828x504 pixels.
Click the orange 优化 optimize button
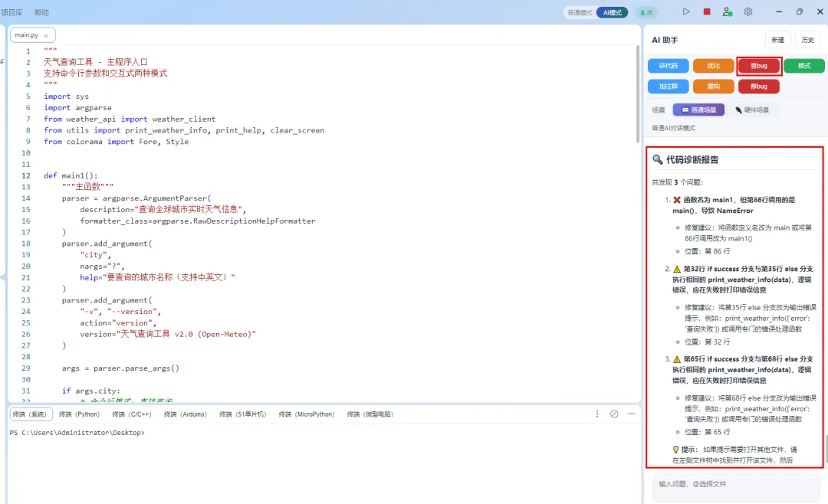point(714,65)
